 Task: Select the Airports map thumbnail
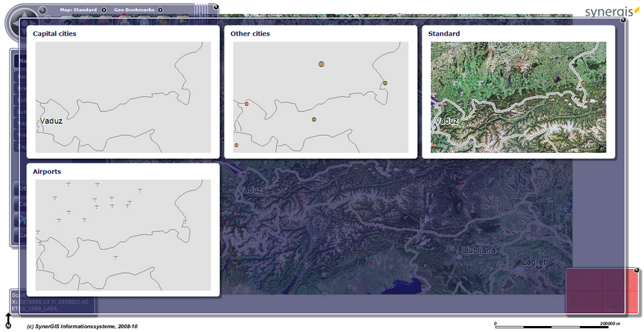123,235
